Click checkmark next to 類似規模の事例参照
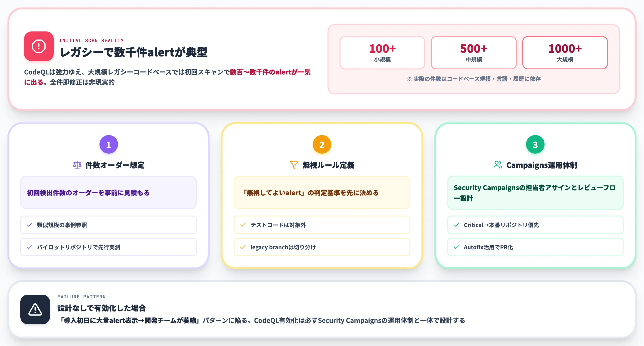The width and height of the screenshot is (644, 346). [x=30, y=225]
